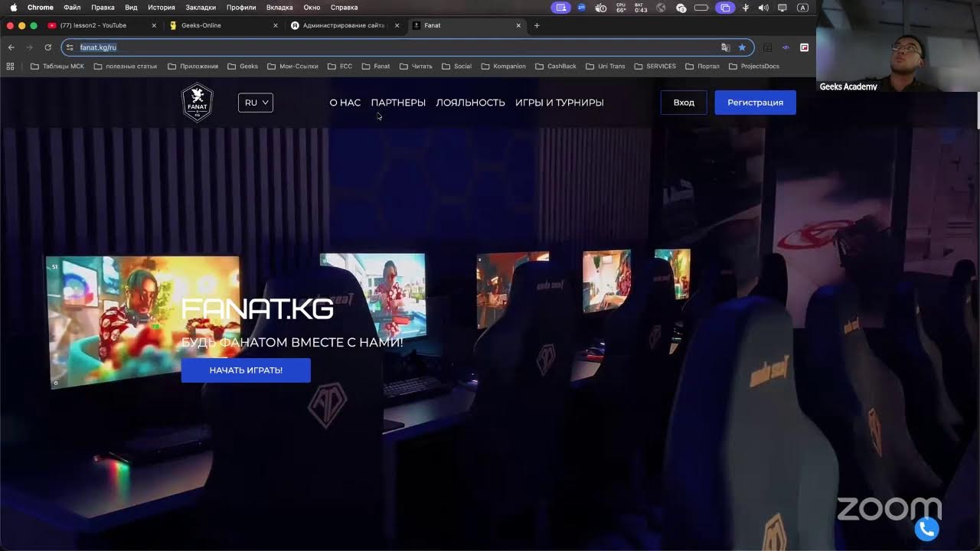Click the Docker menu bar icon
980x551 pixels.
(601, 8)
